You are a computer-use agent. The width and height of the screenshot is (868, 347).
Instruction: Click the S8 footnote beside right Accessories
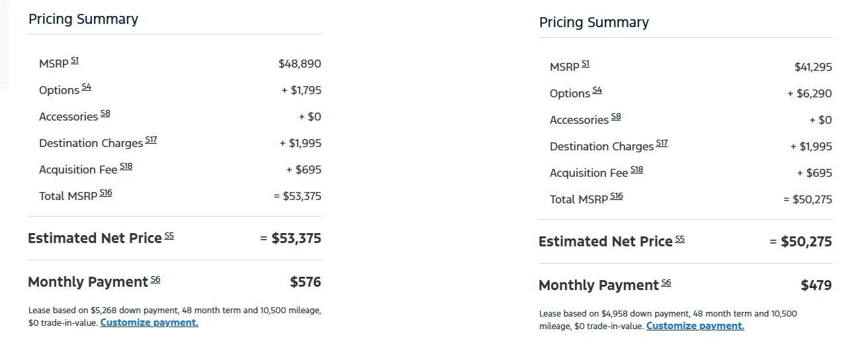tap(616, 117)
